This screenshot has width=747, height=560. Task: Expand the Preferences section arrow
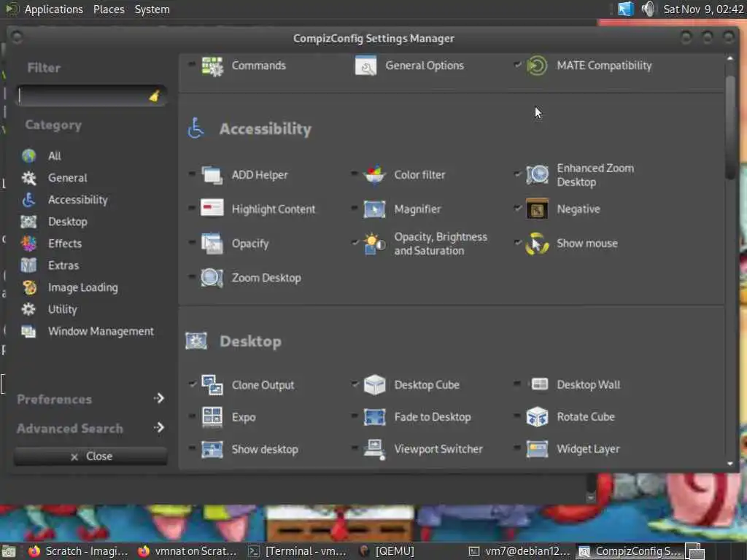click(x=158, y=398)
